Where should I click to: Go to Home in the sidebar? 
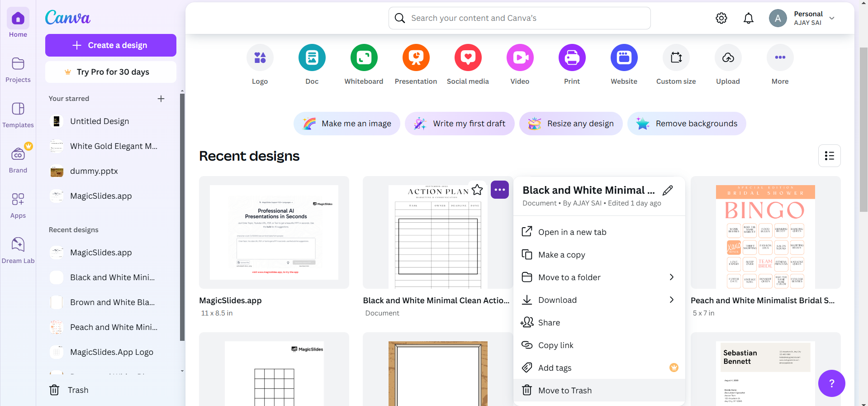[18, 23]
